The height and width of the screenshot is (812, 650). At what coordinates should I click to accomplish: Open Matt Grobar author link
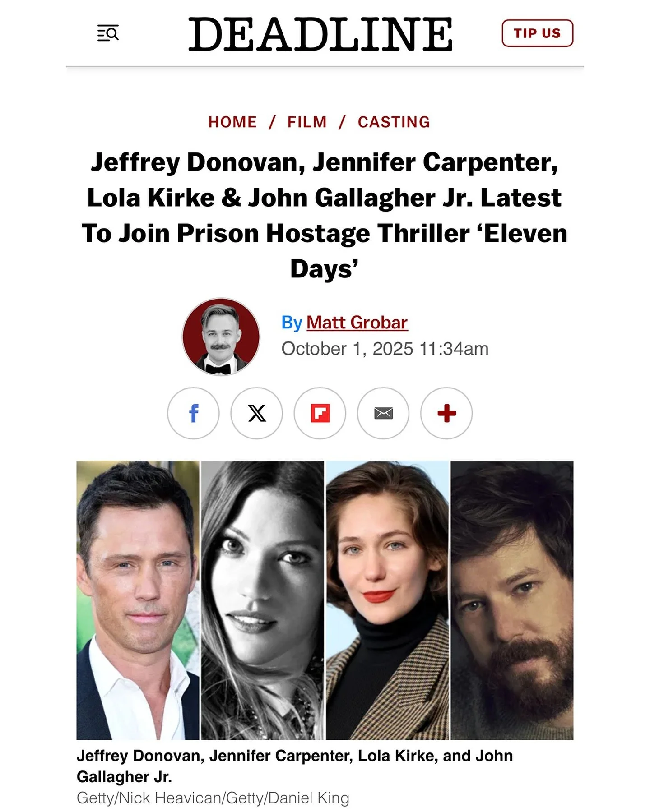point(357,323)
